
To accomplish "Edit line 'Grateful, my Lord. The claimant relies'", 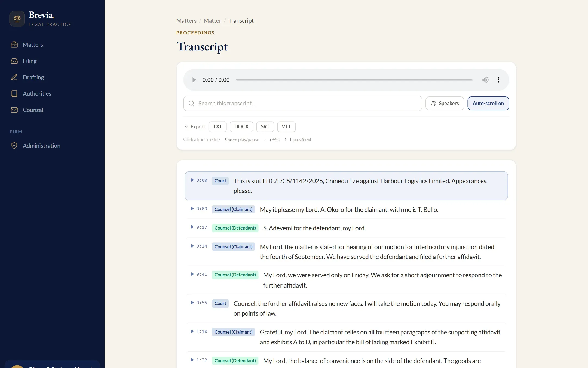I will pyautogui.click(x=380, y=337).
